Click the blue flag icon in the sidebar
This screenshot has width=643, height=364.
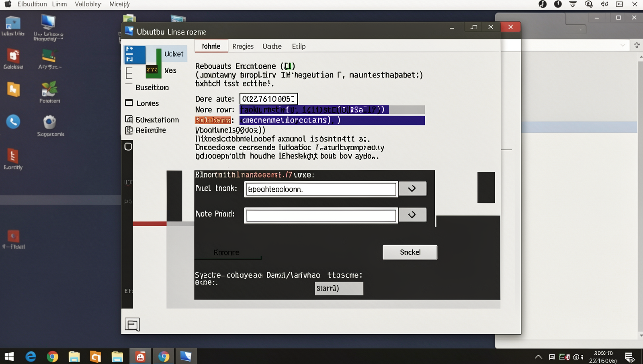pos(135,55)
